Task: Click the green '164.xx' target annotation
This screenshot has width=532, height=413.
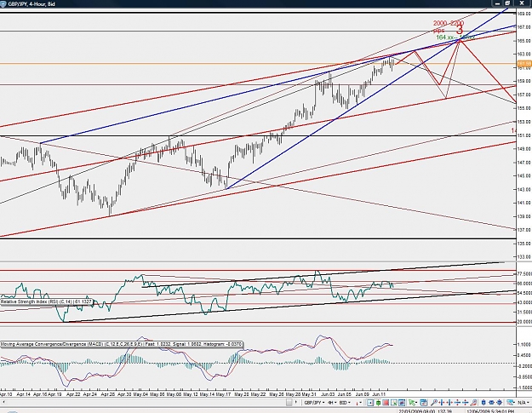Action: (x=455, y=37)
